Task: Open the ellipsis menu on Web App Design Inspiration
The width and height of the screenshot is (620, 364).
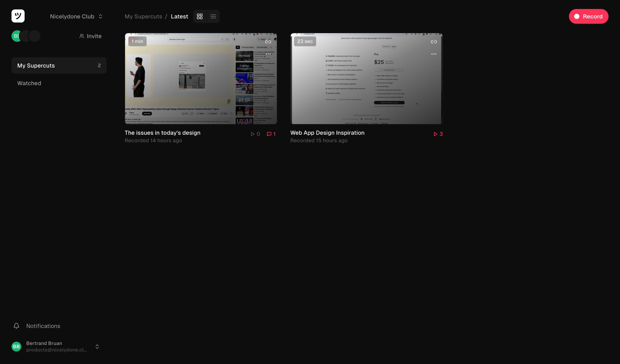Action: pyautogui.click(x=434, y=54)
